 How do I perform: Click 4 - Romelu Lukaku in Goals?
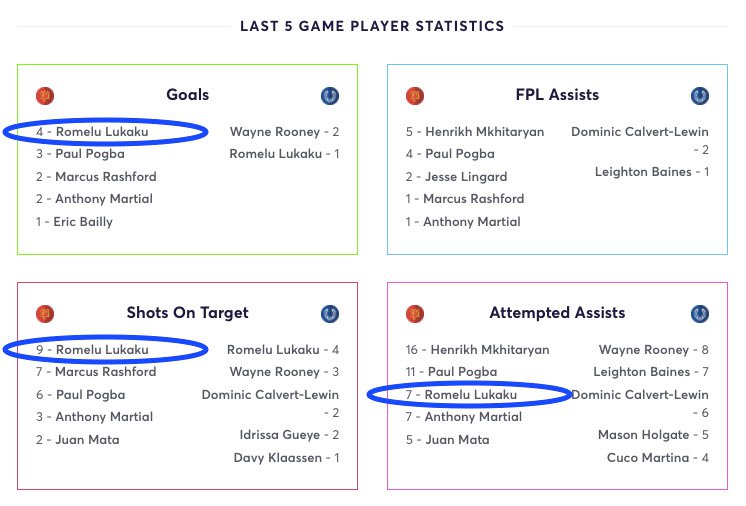tap(92, 132)
